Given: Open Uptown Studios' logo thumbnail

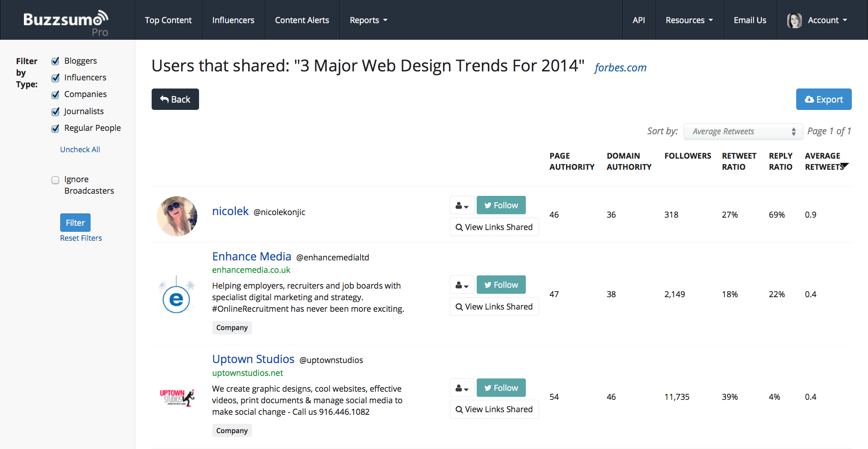Looking at the screenshot, I should click(177, 397).
